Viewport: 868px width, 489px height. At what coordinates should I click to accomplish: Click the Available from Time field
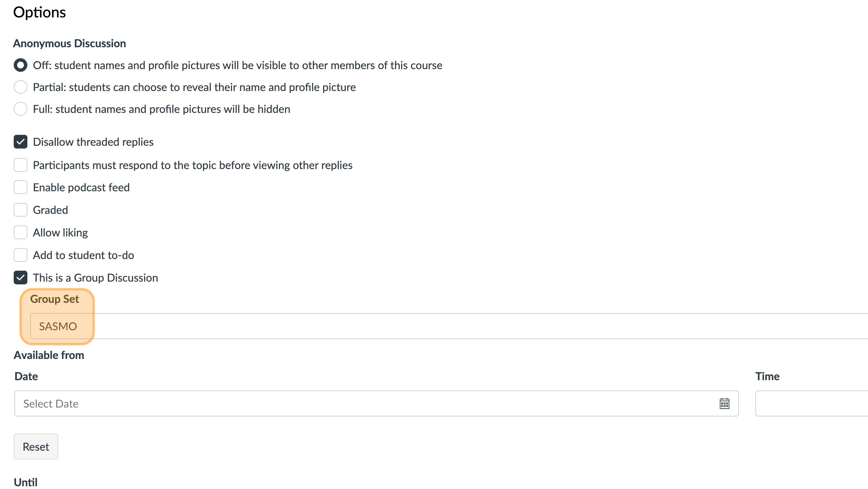(811, 404)
